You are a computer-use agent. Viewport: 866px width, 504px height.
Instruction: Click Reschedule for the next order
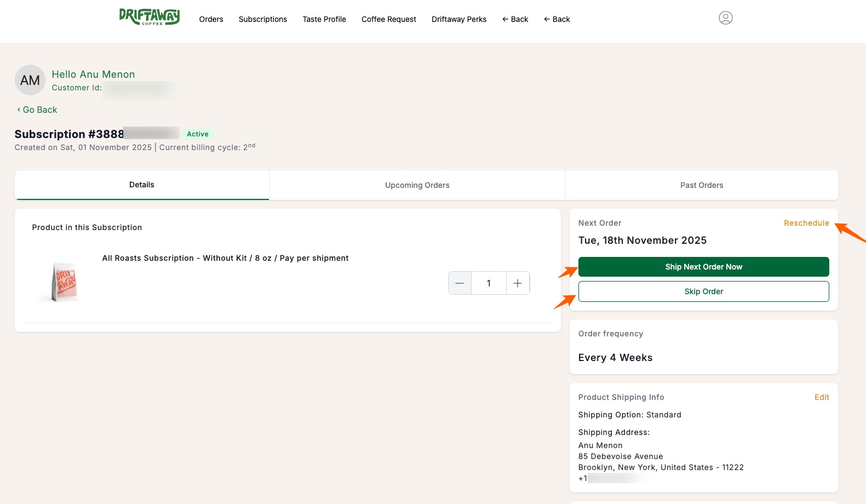(806, 223)
